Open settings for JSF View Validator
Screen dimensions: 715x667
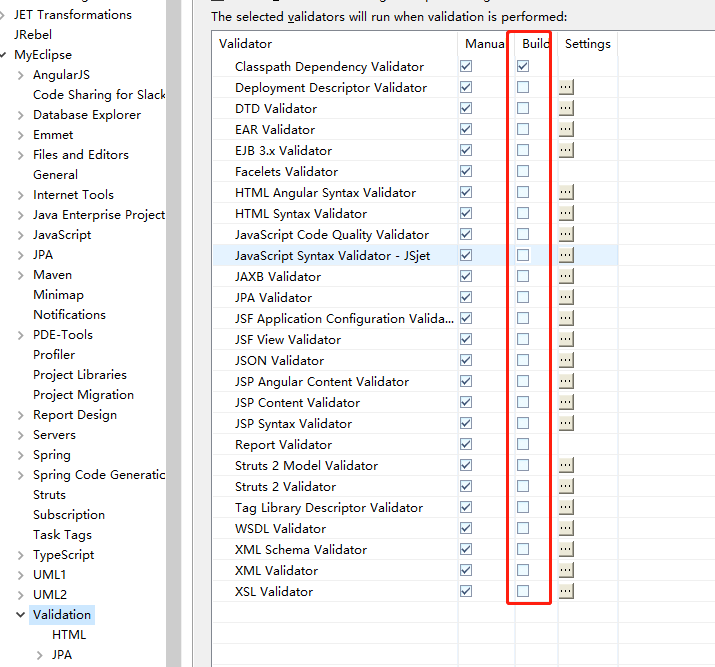tap(566, 339)
